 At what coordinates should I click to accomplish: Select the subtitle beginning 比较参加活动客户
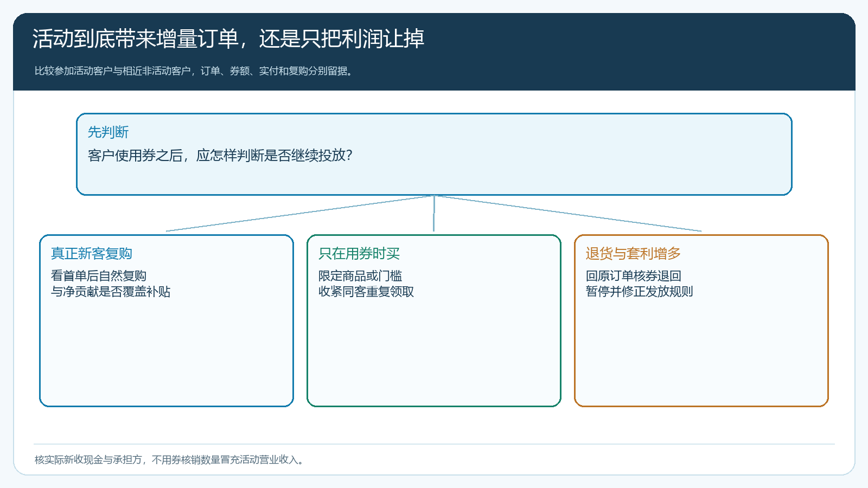195,71
